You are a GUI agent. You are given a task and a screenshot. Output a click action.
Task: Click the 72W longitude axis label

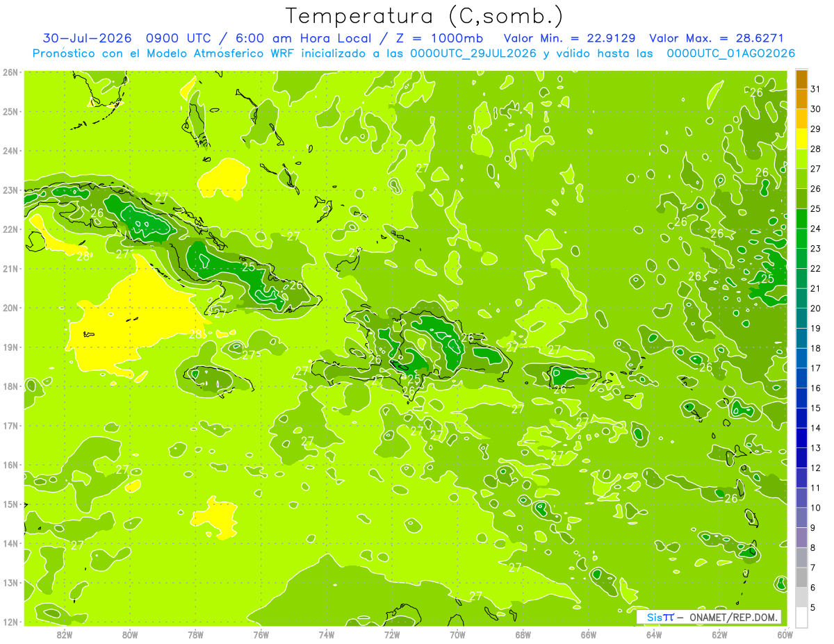click(392, 635)
